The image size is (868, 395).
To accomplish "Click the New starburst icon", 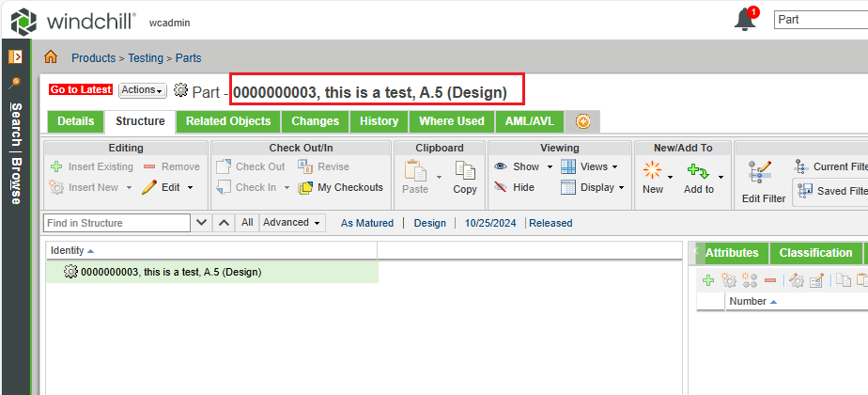I will click(653, 170).
